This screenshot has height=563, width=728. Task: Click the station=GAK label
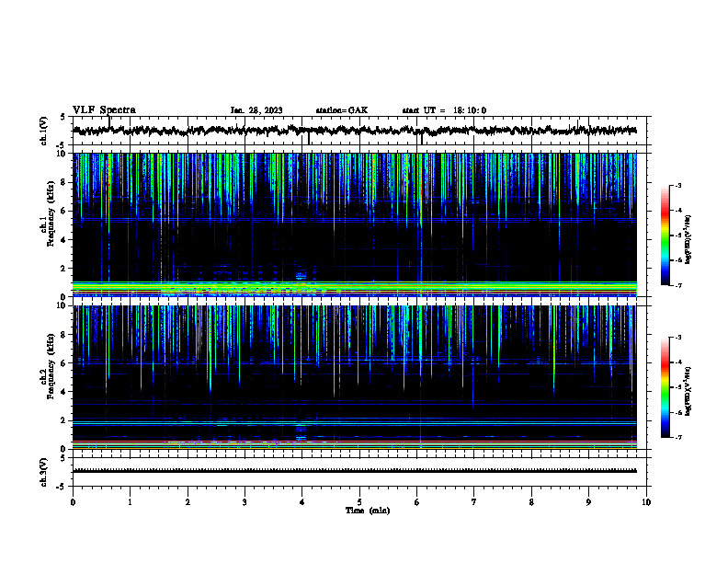(342, 110)
